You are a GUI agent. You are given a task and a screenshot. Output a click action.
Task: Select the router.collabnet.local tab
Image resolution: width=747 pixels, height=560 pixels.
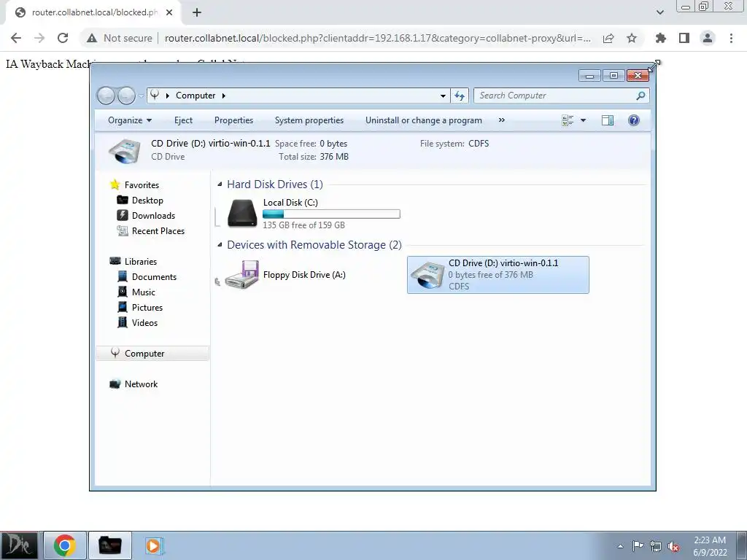point(93,13)
